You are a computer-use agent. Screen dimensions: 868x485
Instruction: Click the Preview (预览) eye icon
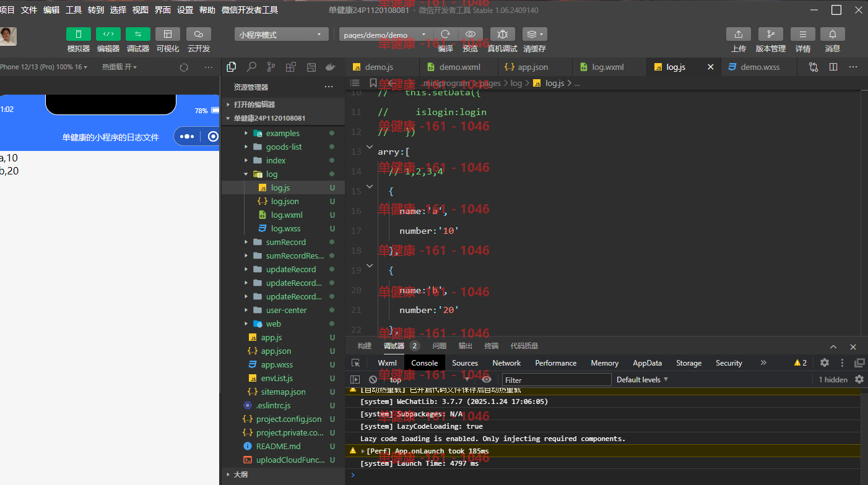[x=471, y=35]
